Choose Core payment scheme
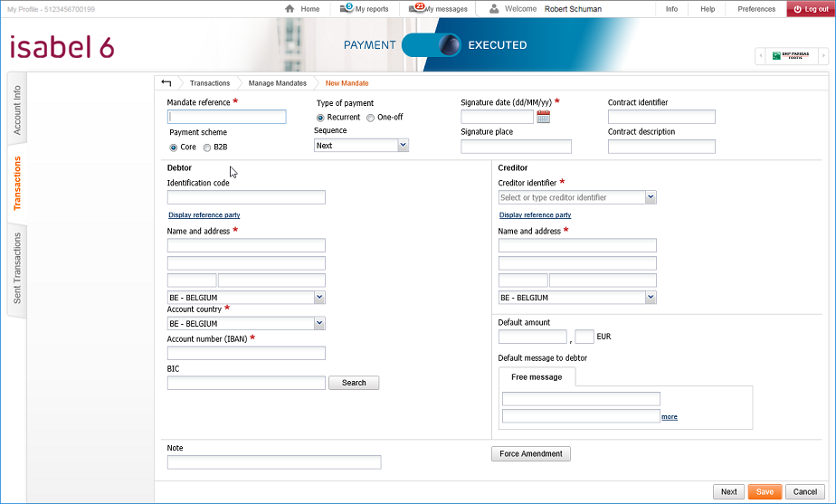The image size is (836, 504). click(x=174, y=147)
